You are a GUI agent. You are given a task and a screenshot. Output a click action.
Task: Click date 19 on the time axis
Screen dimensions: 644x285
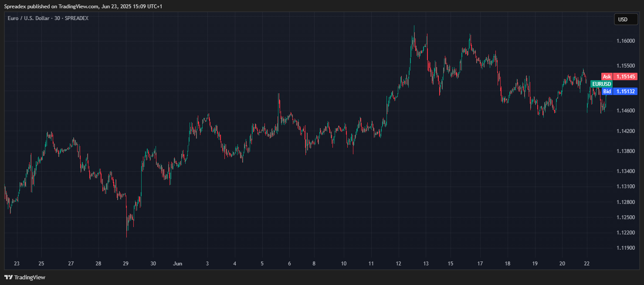[535, 264]
